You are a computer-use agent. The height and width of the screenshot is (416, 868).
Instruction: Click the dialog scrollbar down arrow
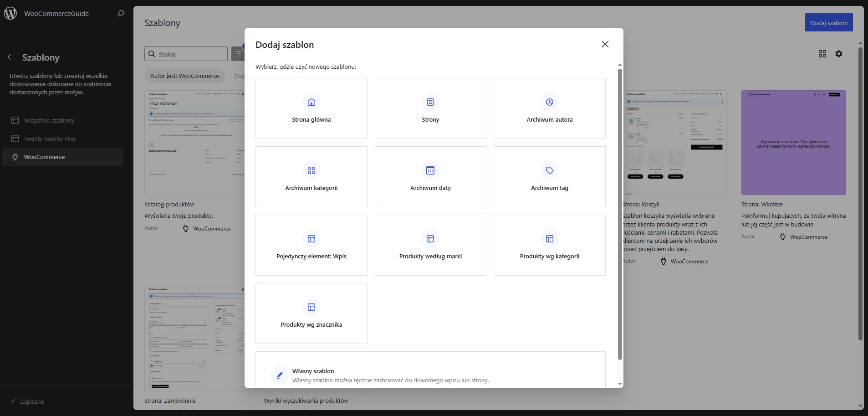pos(620,384)
